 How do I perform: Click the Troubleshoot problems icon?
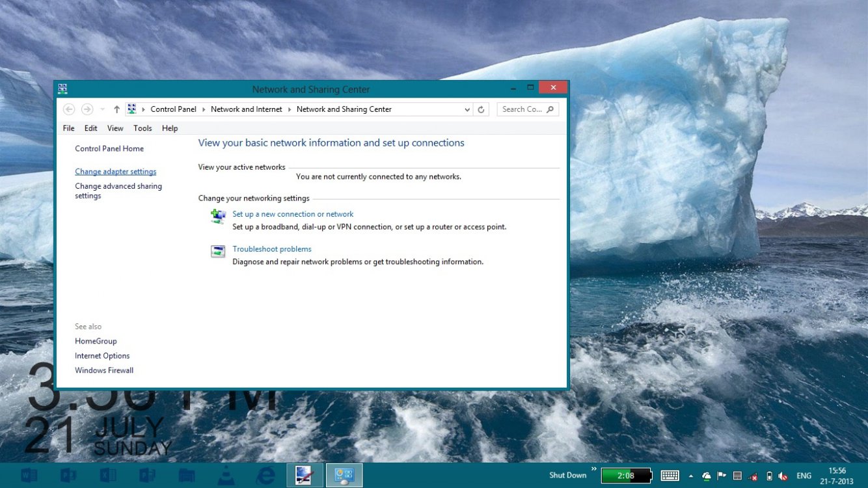click(218, 251)
